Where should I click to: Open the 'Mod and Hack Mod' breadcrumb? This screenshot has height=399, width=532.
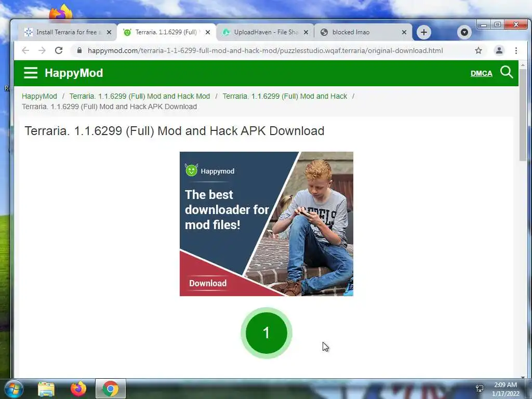click(x=139, y=96)
